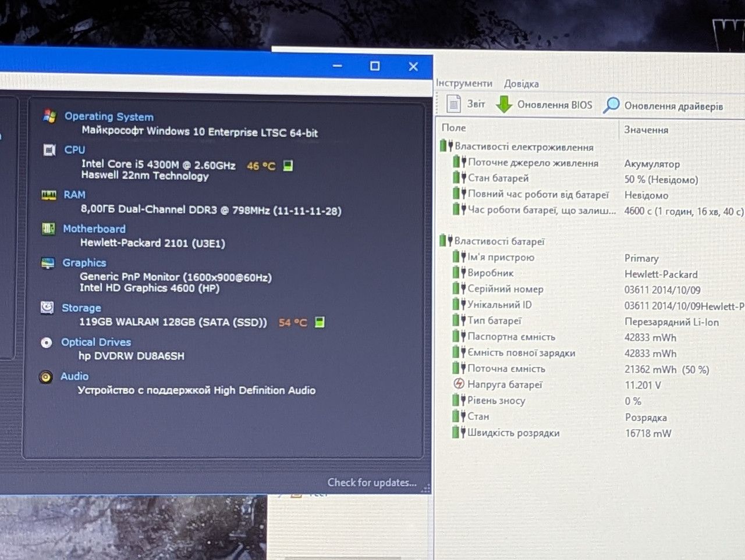Click the Operating System Windows flag icon
The height and width of the screenshot is (560, 745).
point(49,116)
